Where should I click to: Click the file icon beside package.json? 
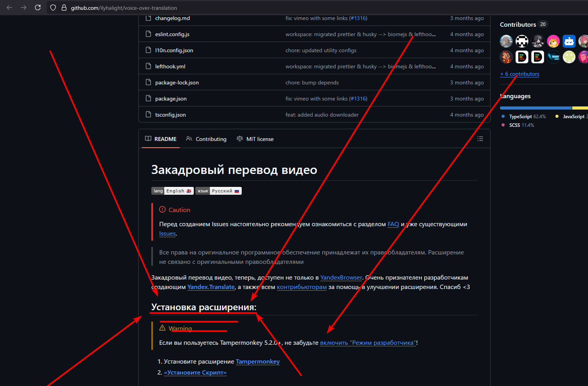coord(148,99)
